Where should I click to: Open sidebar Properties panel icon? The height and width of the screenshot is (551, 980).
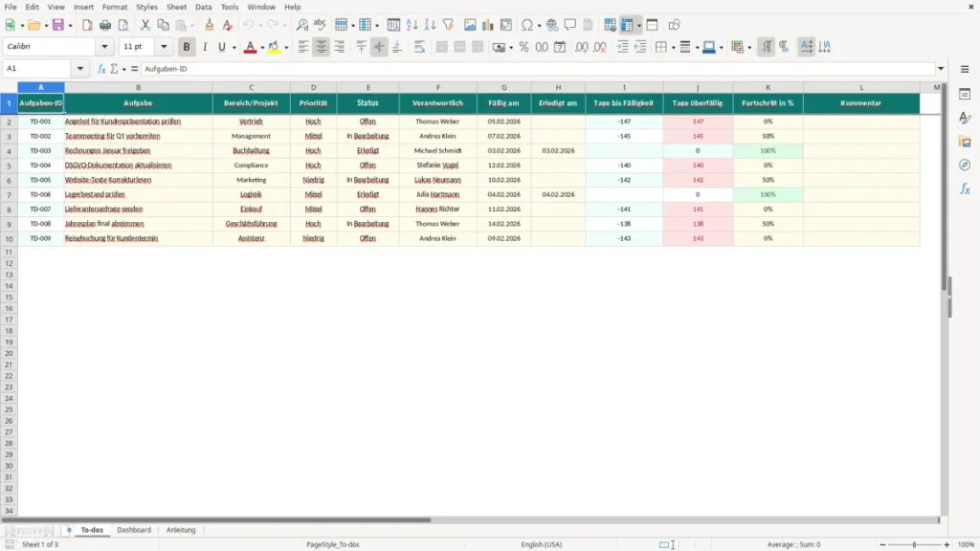pos(965,94)
